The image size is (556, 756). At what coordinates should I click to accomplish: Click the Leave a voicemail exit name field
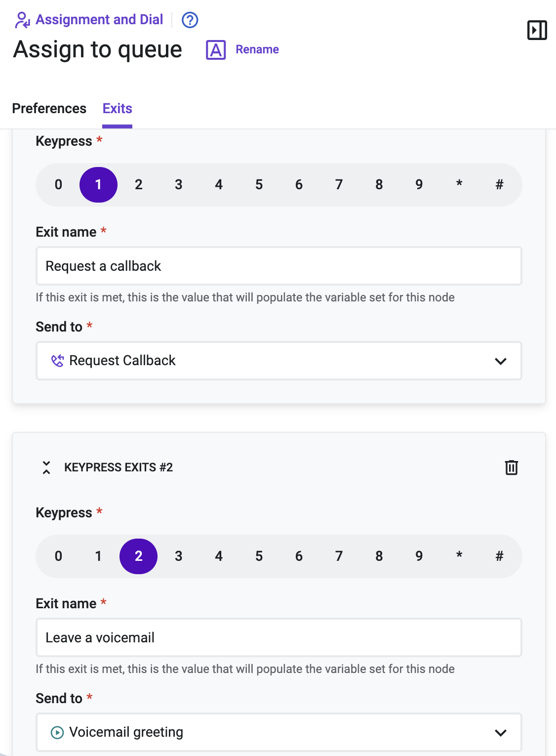coord(279,637)
